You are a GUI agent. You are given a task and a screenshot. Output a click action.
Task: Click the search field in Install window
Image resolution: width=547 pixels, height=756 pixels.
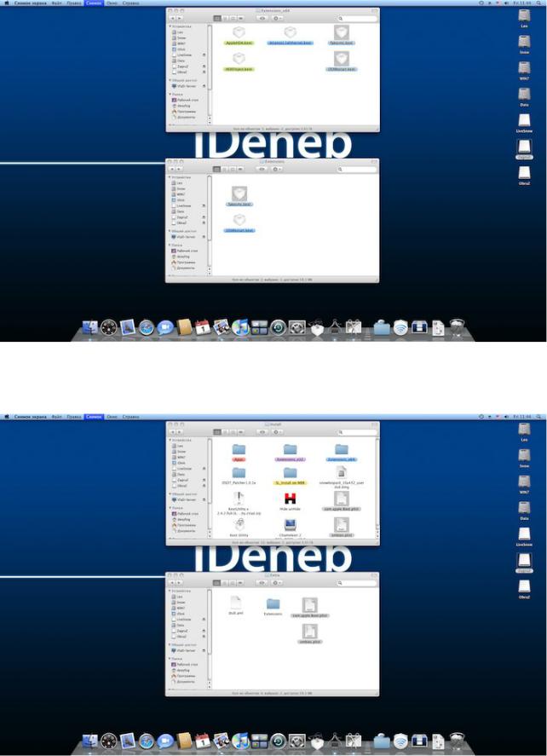point(358,432)
